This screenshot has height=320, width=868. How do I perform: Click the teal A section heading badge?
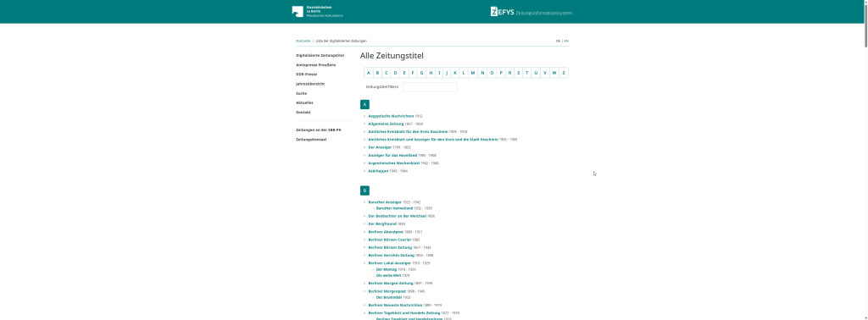(x=364, y=104)
